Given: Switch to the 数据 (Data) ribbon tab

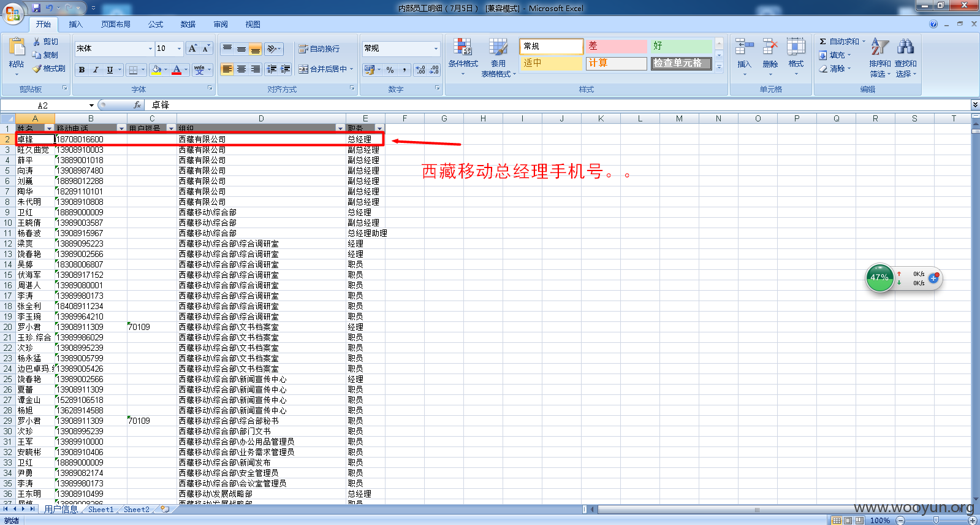Looking at the screenshot, I should (x=188, y=25).
